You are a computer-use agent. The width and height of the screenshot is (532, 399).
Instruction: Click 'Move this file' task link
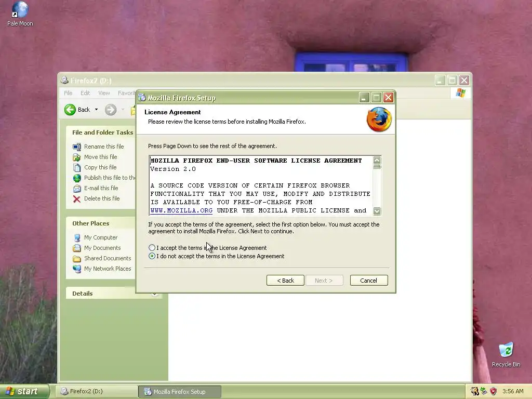pos(100,157)
